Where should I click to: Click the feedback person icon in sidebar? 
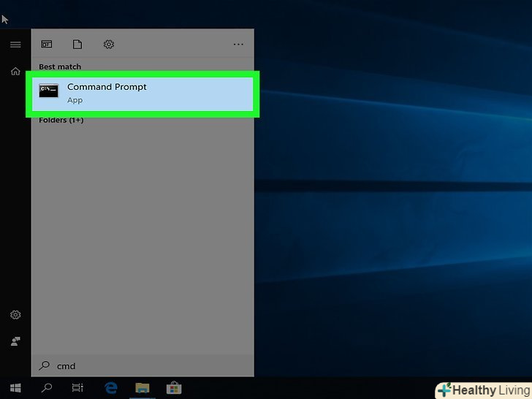point(15,341)
